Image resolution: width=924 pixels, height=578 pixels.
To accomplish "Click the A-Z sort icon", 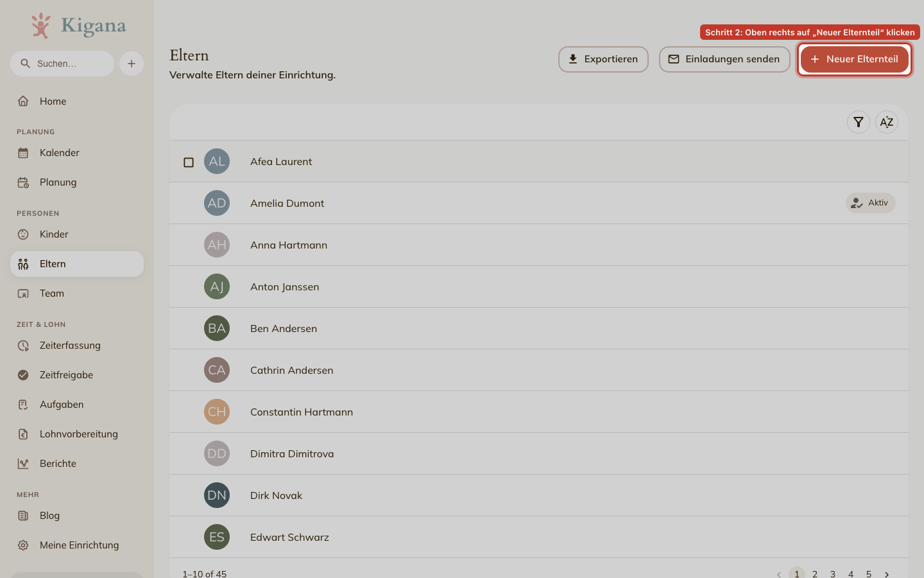I will coord(887,122).
